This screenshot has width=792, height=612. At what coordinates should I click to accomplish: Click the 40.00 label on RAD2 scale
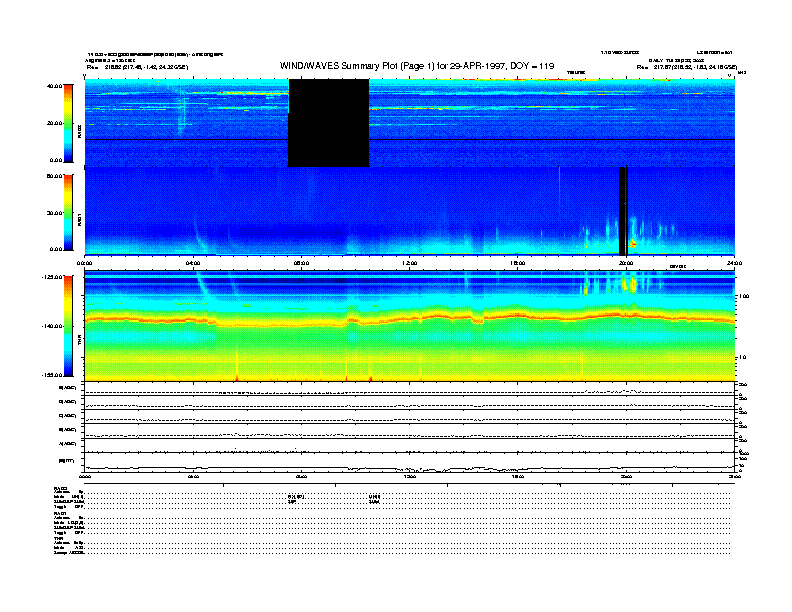pyautogui.click(x=54, y=86)
